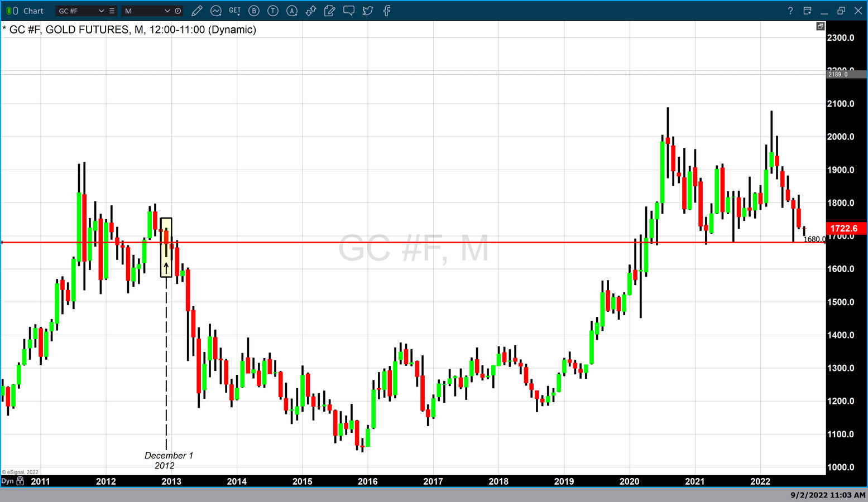The image size is (868, 502).
Task: Open help with the question mark
Action: tap(790, 11)
